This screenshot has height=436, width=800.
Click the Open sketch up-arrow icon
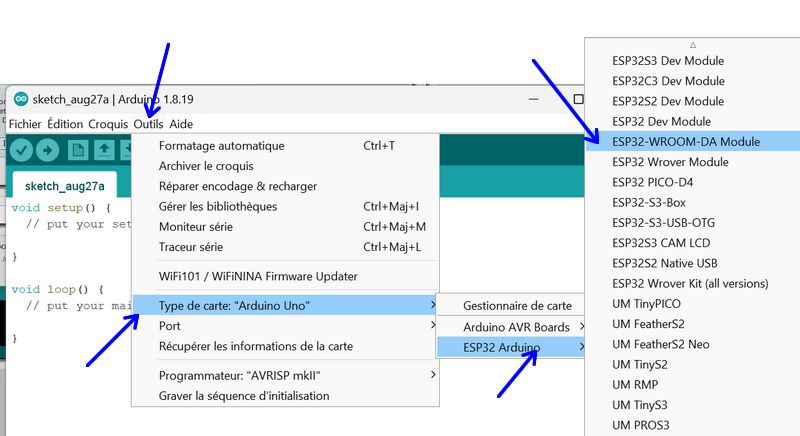point(104,150)
